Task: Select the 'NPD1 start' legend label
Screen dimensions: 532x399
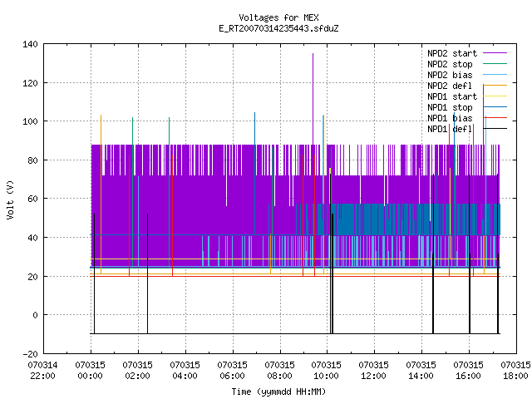Action: click(452, 96)
